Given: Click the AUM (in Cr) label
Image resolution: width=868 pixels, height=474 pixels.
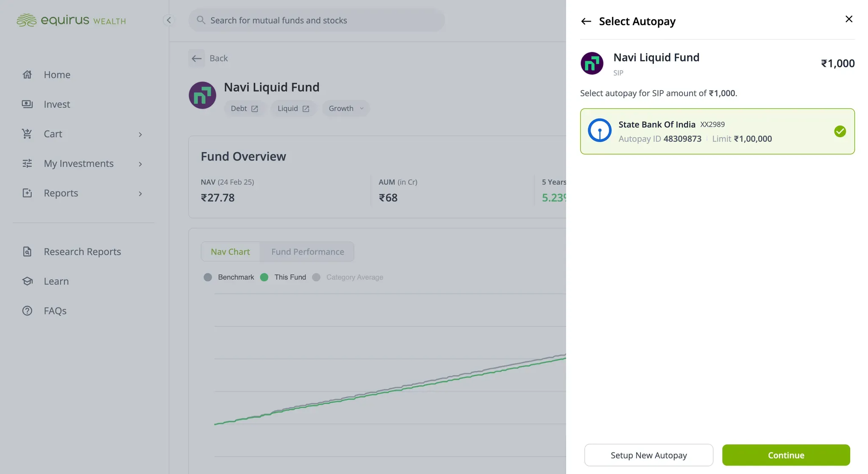Looking at the screenshot, I should [x=398, y=182].
